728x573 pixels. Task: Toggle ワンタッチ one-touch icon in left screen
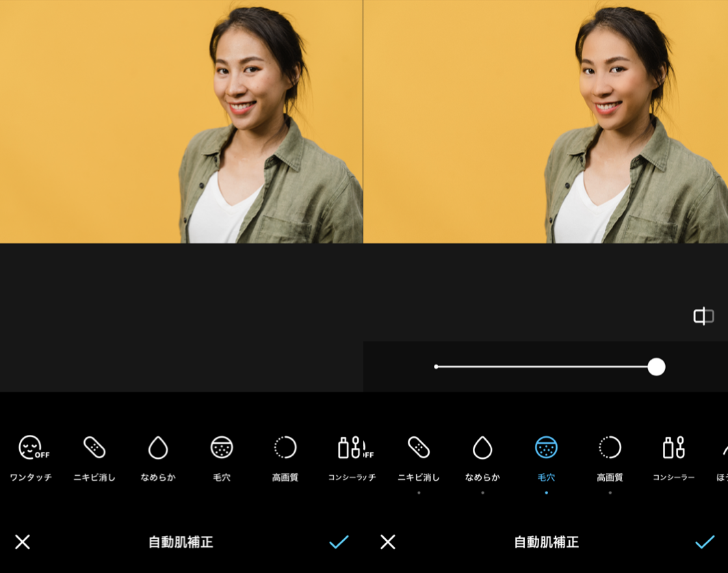tap(31, 449)
